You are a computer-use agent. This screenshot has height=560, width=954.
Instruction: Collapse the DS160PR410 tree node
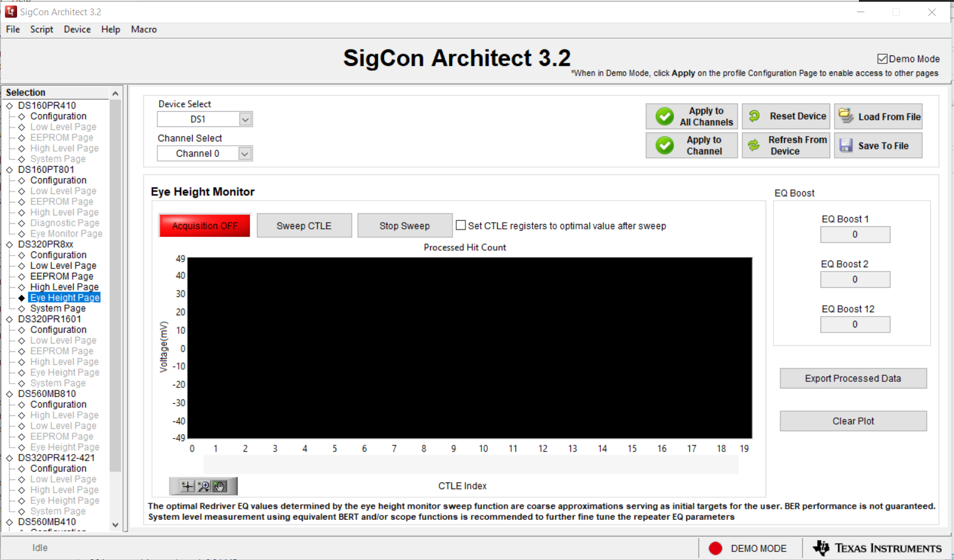[10, 106]
